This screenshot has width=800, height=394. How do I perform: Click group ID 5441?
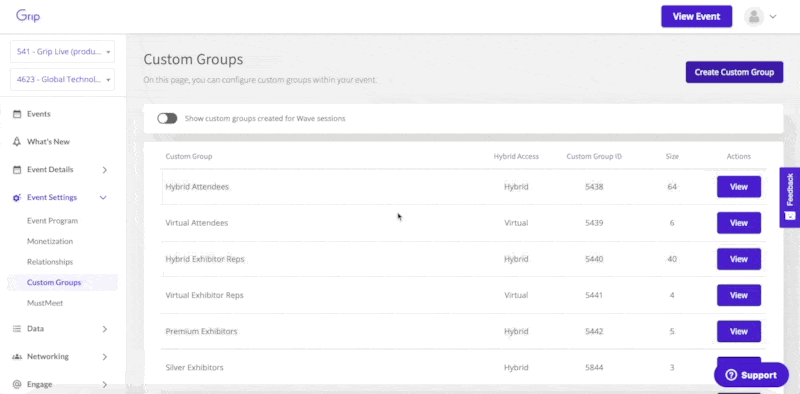pos(594,296)
